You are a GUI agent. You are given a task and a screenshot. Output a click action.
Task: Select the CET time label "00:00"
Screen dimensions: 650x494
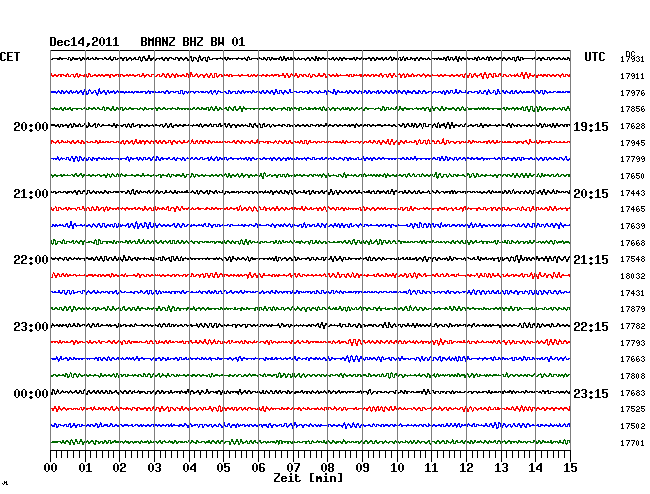pyautogui.click(x=31, y=393)
